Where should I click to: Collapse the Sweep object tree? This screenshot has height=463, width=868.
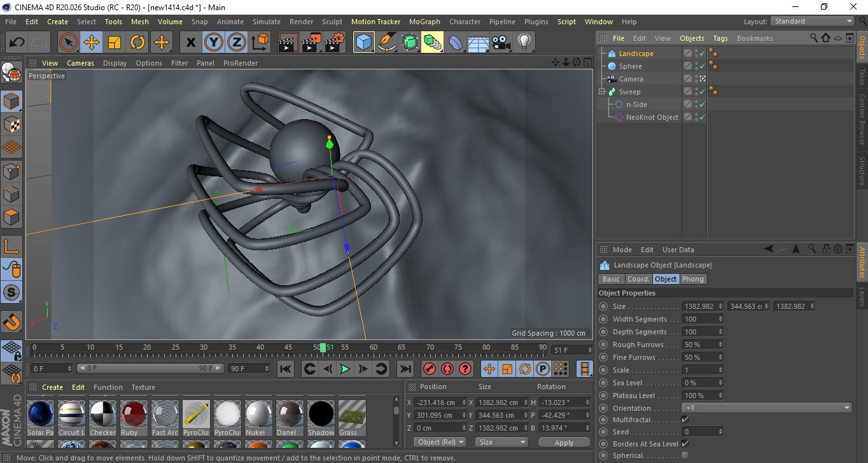[x=602, y=92]
